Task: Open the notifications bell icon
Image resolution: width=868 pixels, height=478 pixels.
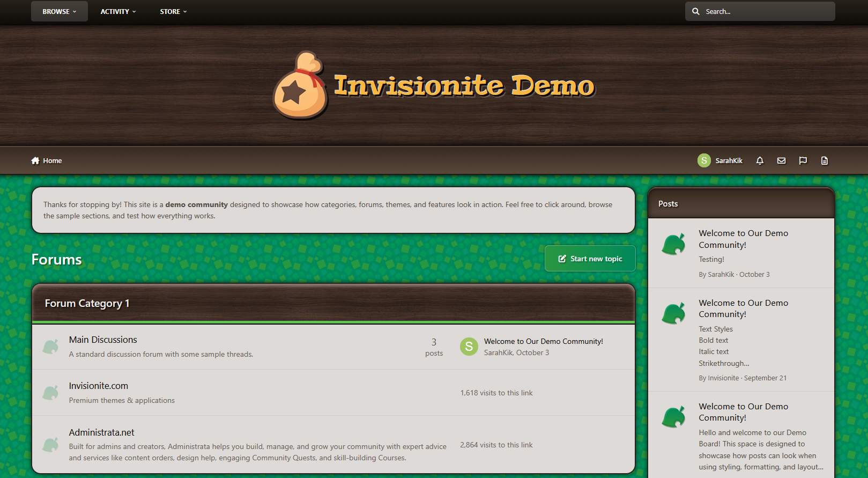Action: 760,160
